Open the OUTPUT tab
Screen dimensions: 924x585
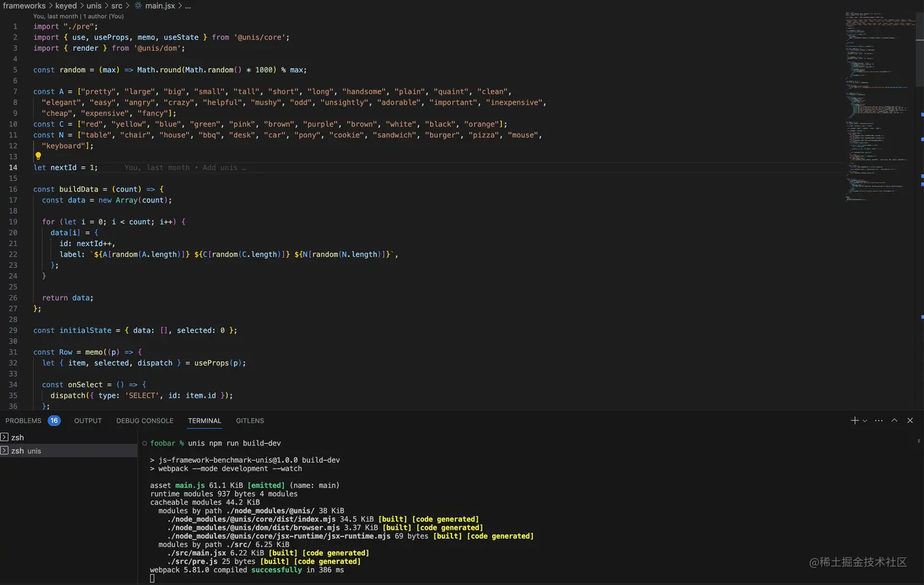click(88, 421)
